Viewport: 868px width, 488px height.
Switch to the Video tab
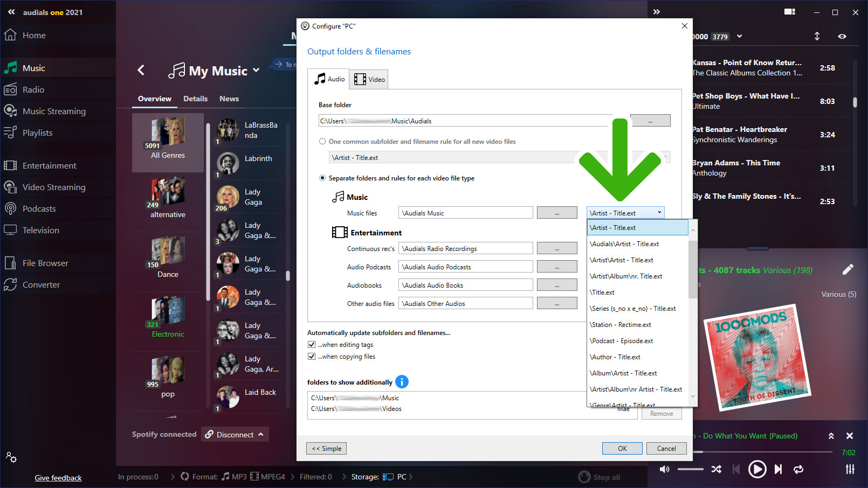click(x=369, y=80)
